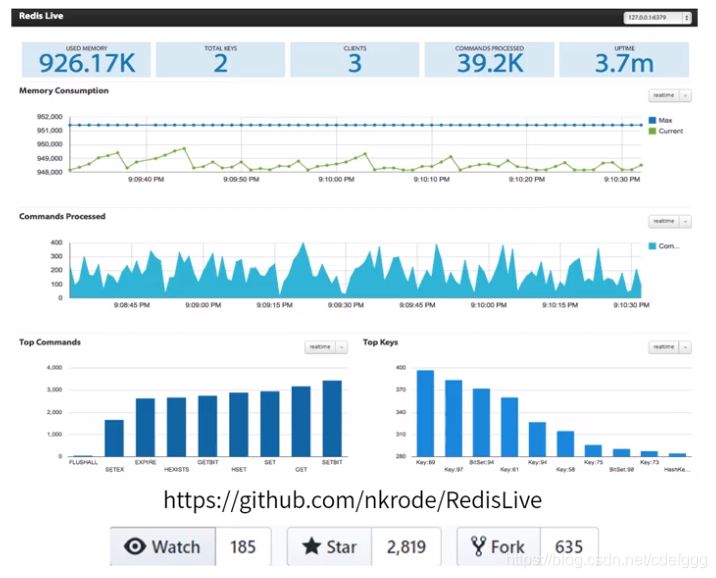Click the Commands Processed chart heading
This screenshot has height=578, width=716.
(62, 216)
